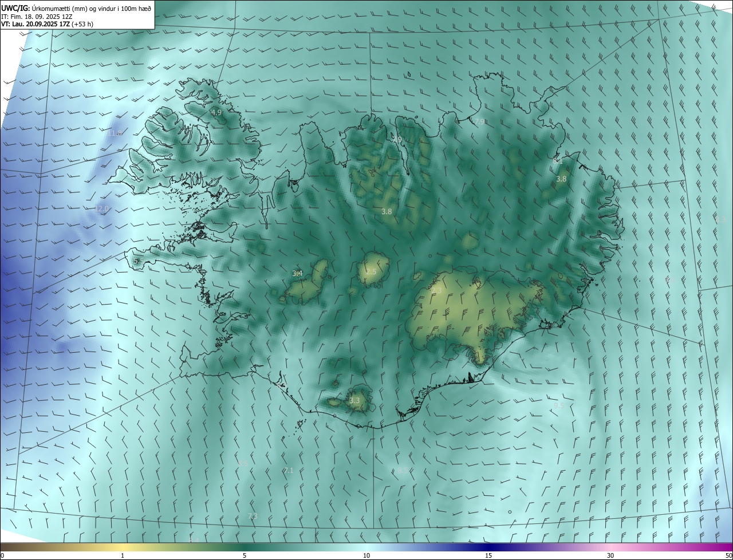Select the 2.3 value on Vatnajökull glacier

[x=438, y=290]
